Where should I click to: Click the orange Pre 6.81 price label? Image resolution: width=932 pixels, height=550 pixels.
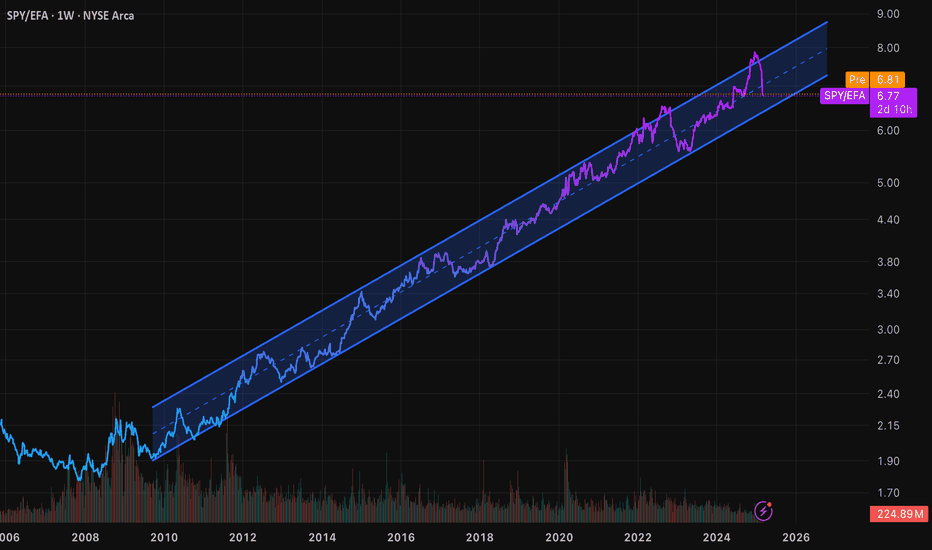click(x=875, y=80)
